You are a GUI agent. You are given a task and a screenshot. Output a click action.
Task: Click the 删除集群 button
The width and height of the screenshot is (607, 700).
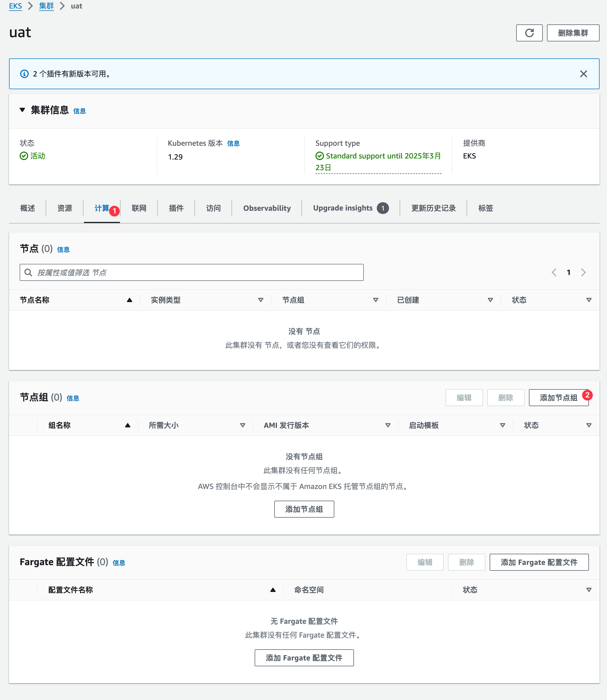pyautogui.click(x=573, y=33)
